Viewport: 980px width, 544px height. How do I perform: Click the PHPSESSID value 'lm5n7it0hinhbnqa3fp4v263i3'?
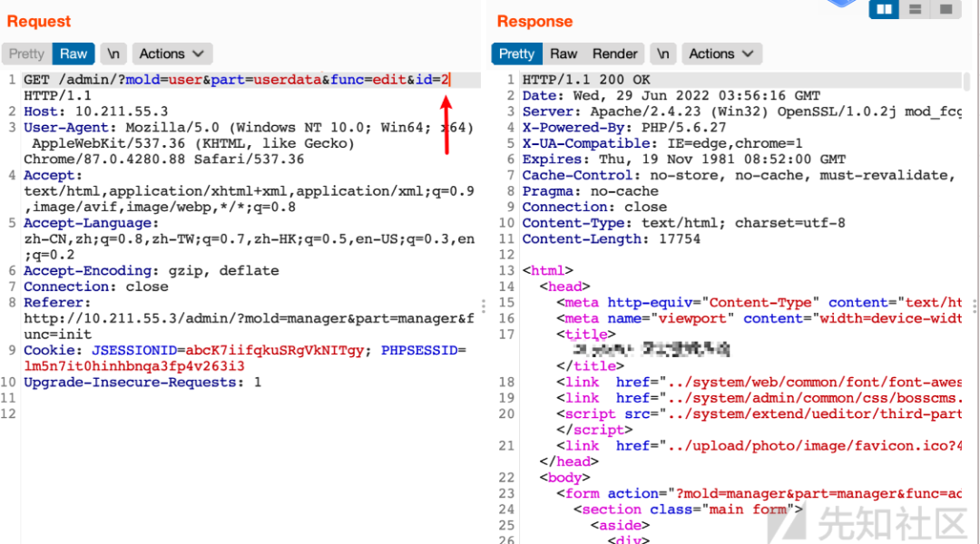(x=133, y=366)
